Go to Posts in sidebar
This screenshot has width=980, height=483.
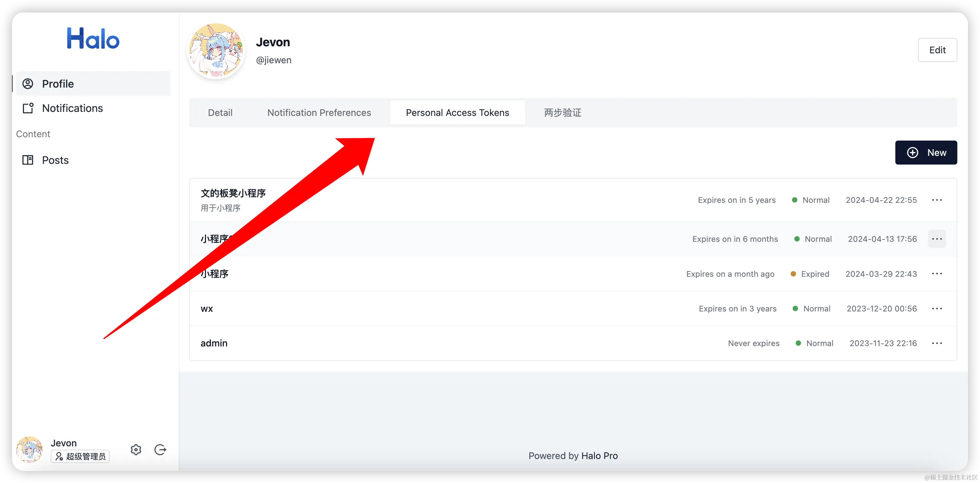pyautogui.click(x=55, y=160)
